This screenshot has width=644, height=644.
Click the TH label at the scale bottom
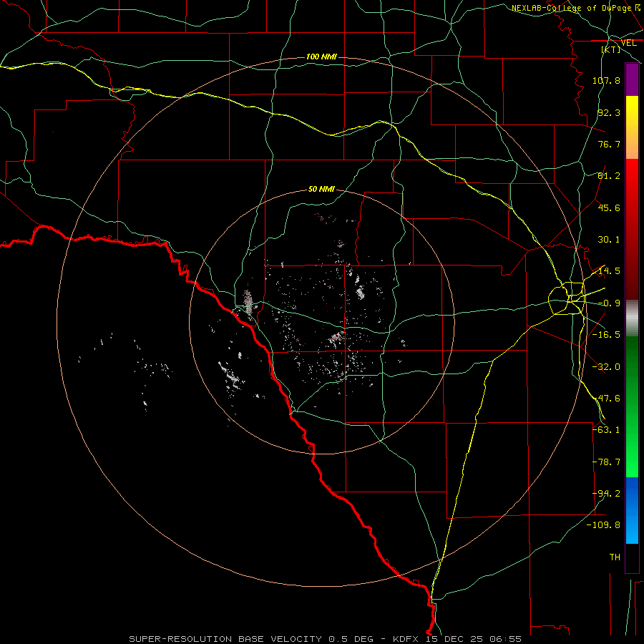click(615, 557)
